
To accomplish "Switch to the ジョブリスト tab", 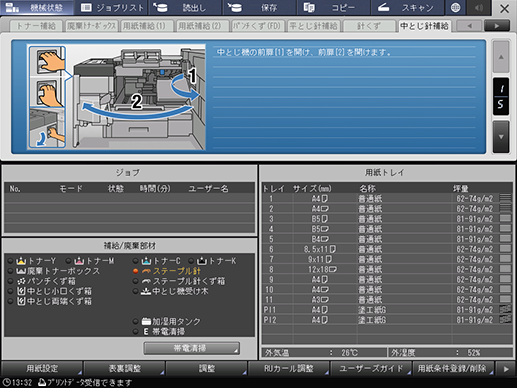I will pos(112,7).
